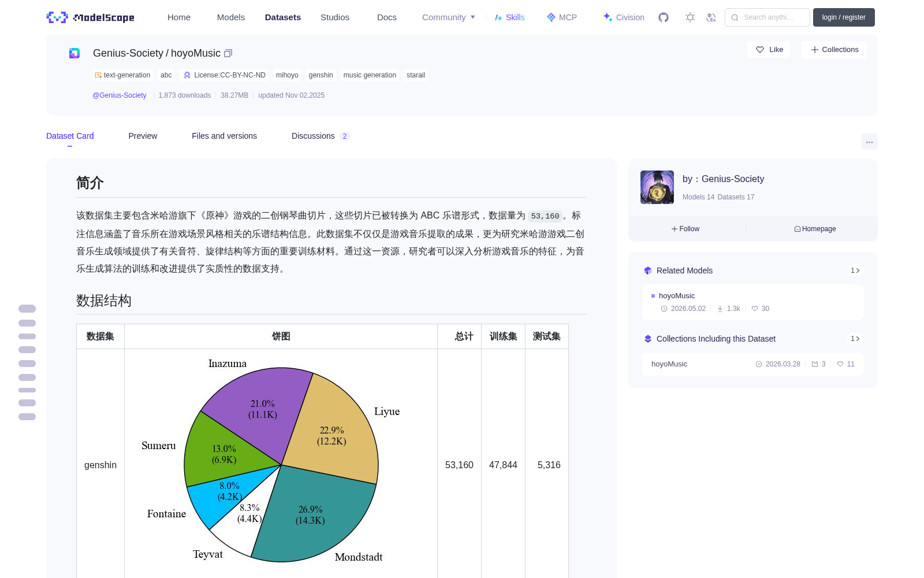Screen dimensions: 924x578
Task: Open the Studios nav item
Action: pos(335,17)
